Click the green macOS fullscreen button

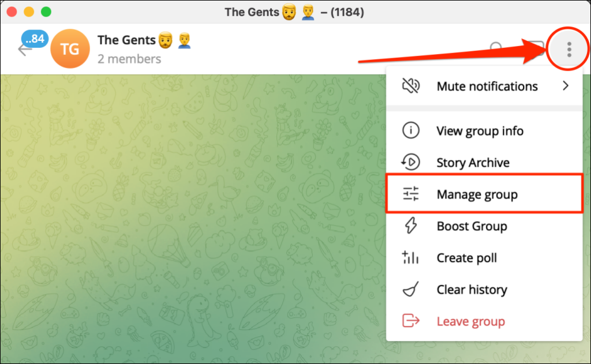(x=46, y=12)
